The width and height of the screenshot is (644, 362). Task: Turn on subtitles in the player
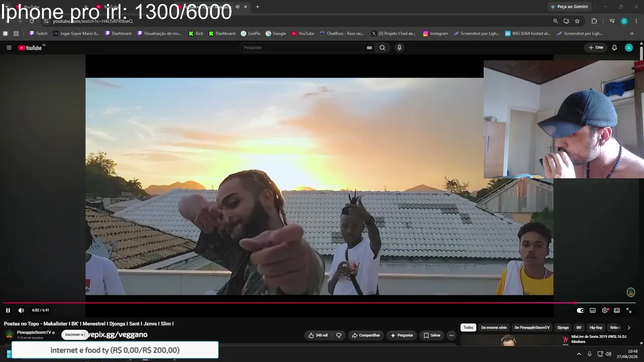(x=593, y=310)
